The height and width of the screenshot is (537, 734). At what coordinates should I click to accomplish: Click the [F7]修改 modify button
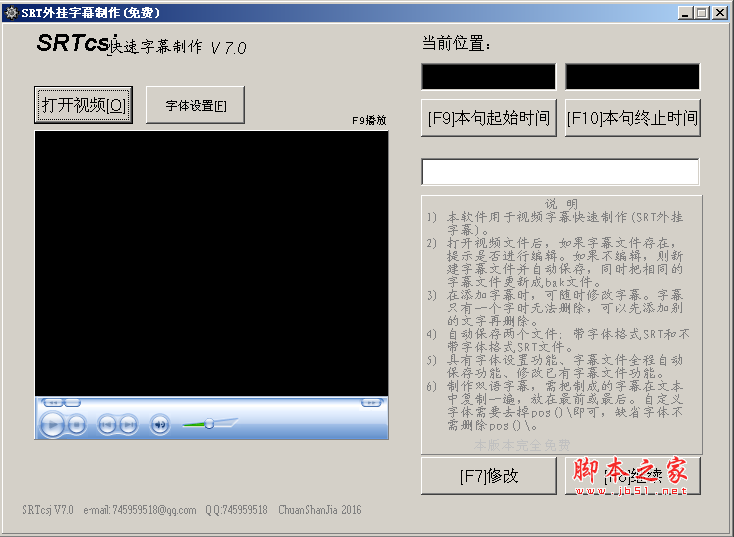489,476
